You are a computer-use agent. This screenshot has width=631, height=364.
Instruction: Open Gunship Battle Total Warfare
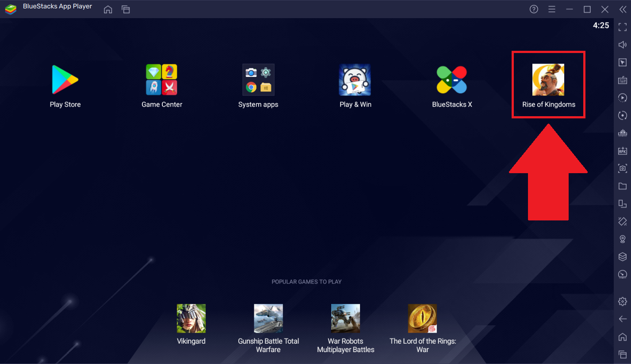(268, 318)
